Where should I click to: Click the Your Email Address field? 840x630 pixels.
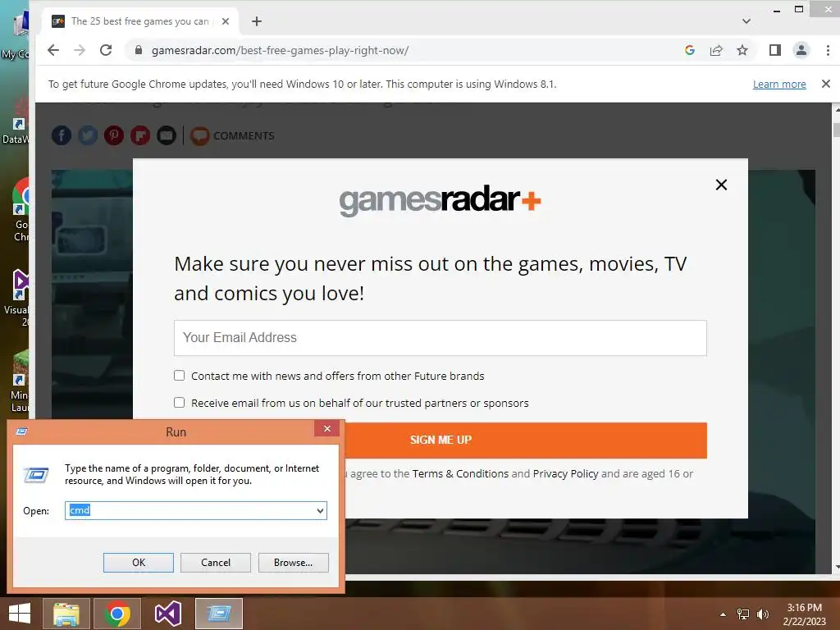[441, 338]
